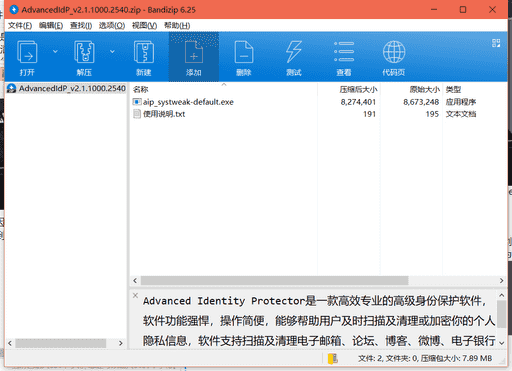Click the Bandizip icon in title bar
The height and width of the screenshot is (371, 512).
coord(14,10)
